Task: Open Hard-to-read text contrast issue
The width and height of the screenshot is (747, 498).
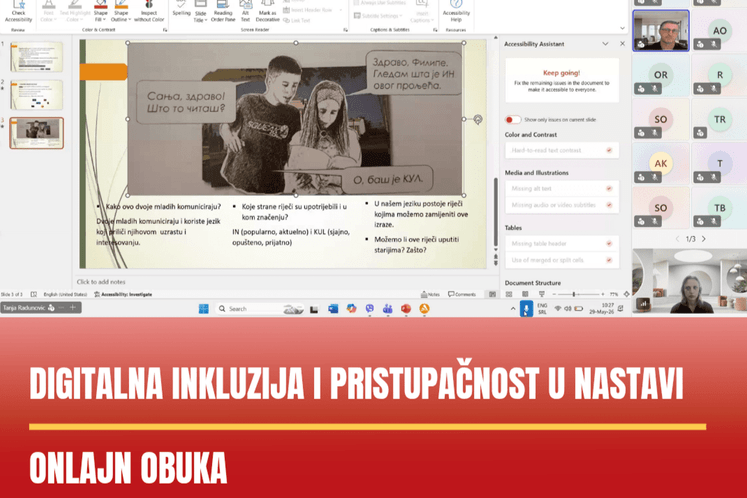Action: 562,150
